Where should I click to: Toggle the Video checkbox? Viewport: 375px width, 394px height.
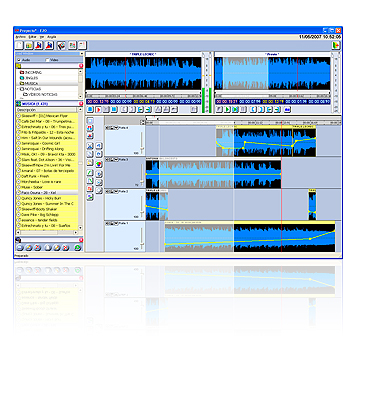click(x=47, y=60)
